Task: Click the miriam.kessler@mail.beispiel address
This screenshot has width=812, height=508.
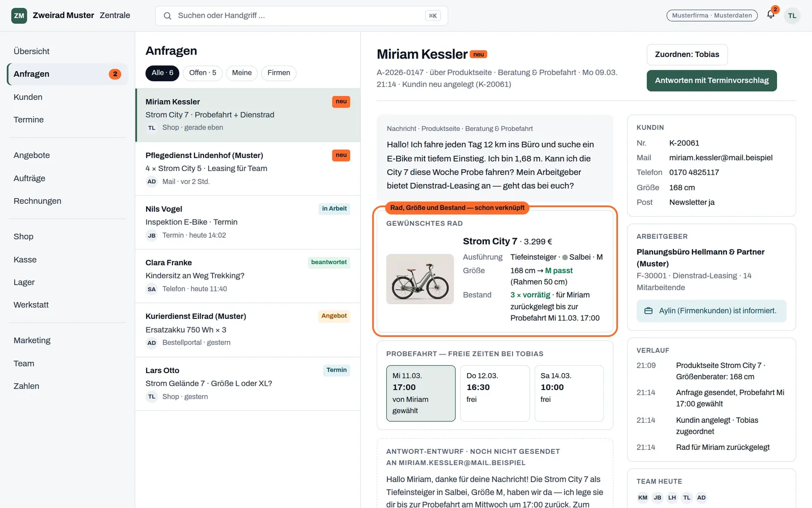Action: coord(721,158)
